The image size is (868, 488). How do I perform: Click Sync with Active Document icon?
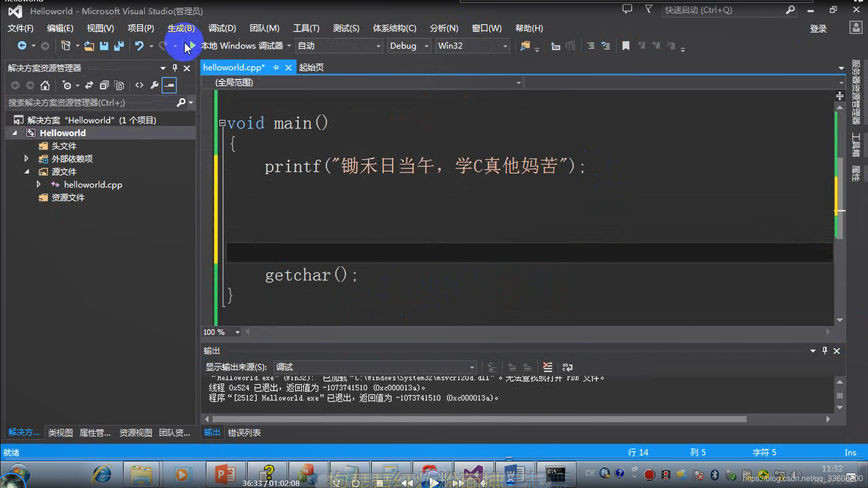click(x=89, y=85)
